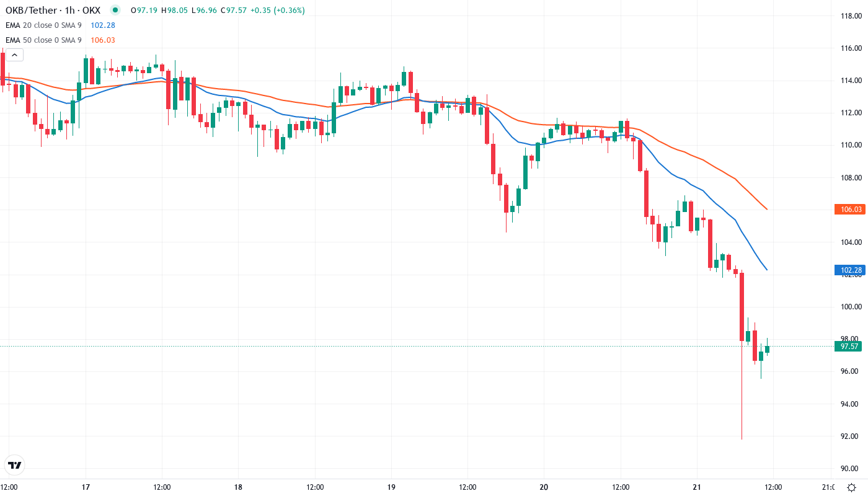
Task: Click the orange 106.03 EMA price label
Action: coord(849,209)
